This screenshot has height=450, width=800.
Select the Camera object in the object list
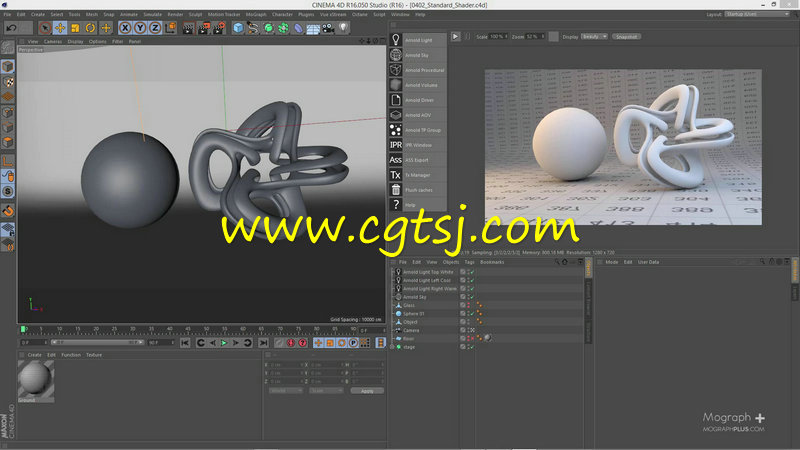coord(411,330)
